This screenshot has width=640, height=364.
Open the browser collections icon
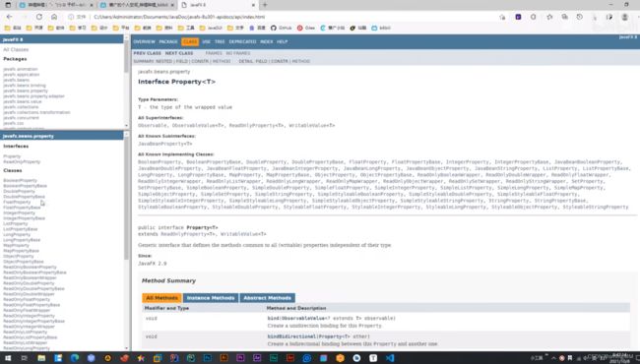pyautogui.click(x=565, y=17)
